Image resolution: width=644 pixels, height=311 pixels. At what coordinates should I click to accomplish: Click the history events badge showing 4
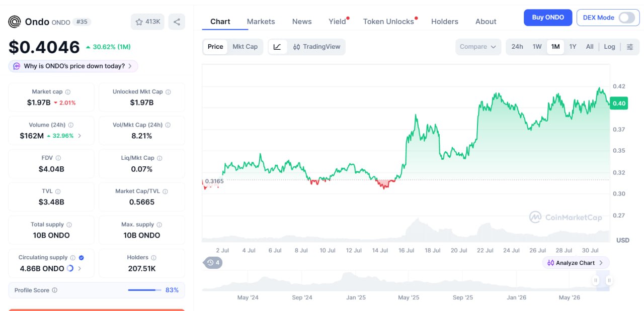click(213, 262)
